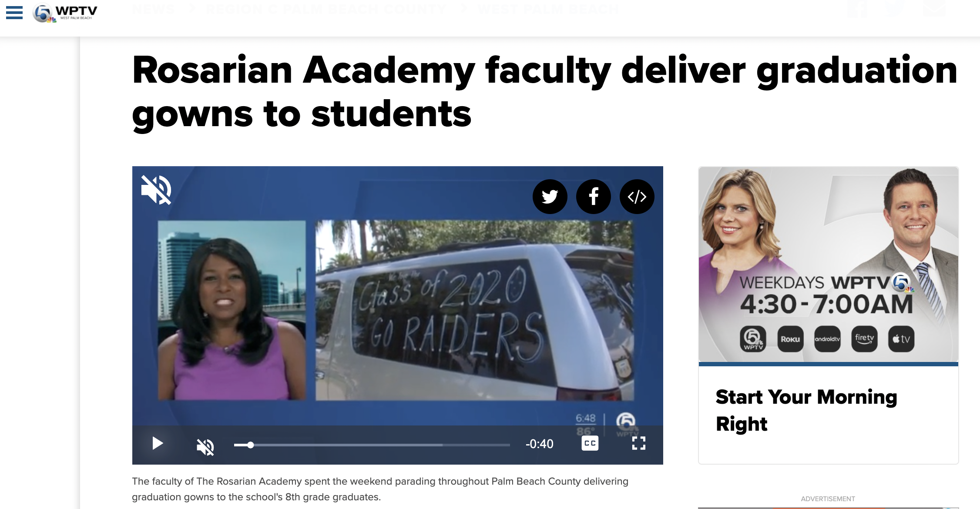Click the video progress slider handle
Image resolution: width=980 pixels, height=509 pixels.
pos(250,445)
